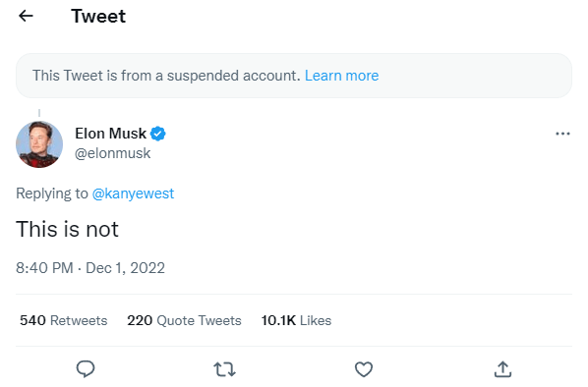
Task: Open the Learn more link
Action: pos(341,76)
